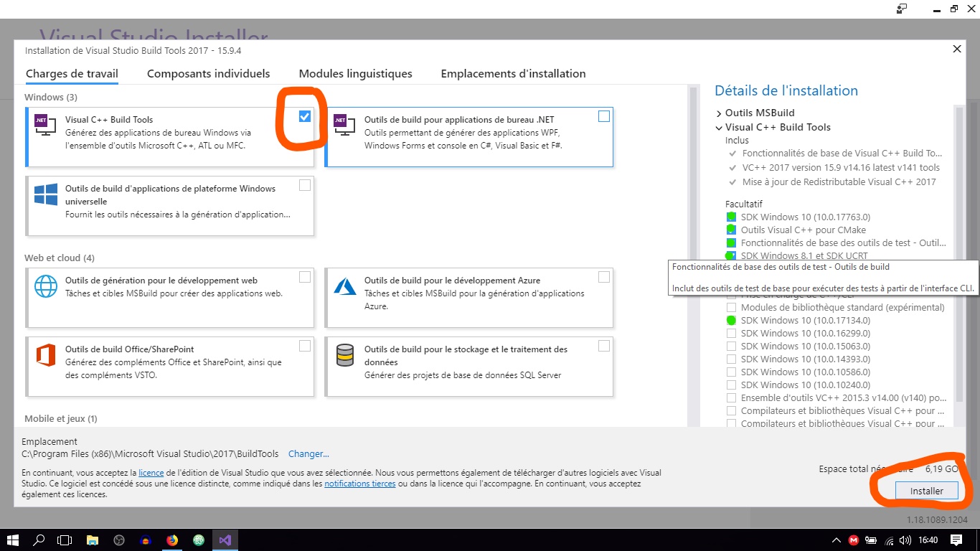Click the globe icon for web development build tools
This screenshot has width=980, height=551.
(45, 286)
